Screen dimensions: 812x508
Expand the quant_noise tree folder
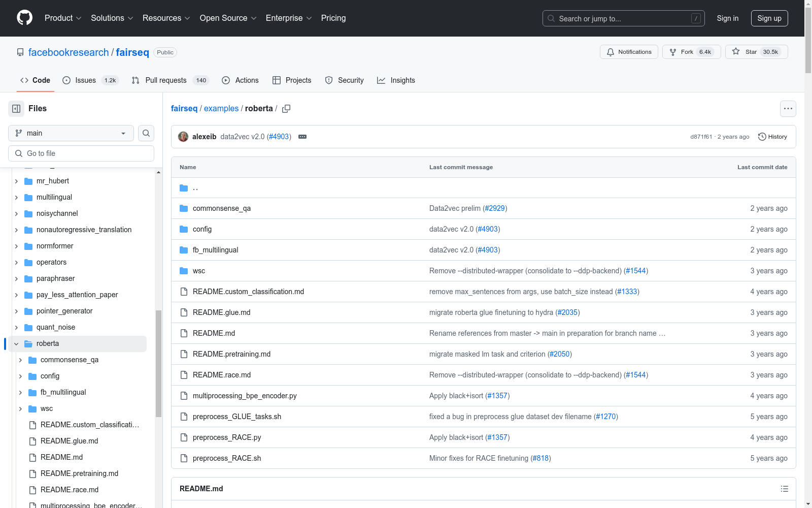click(16, 328)
